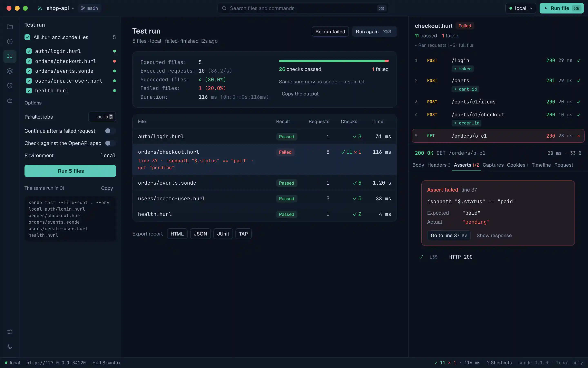
Task: Open Shortcuts in the status bar
Action: coord(499,363)
